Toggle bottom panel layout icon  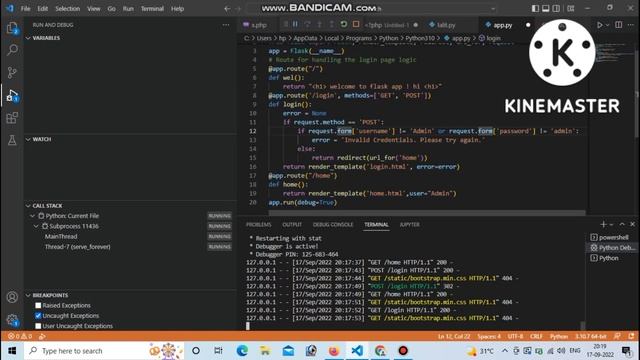click(x=546, y=9)
